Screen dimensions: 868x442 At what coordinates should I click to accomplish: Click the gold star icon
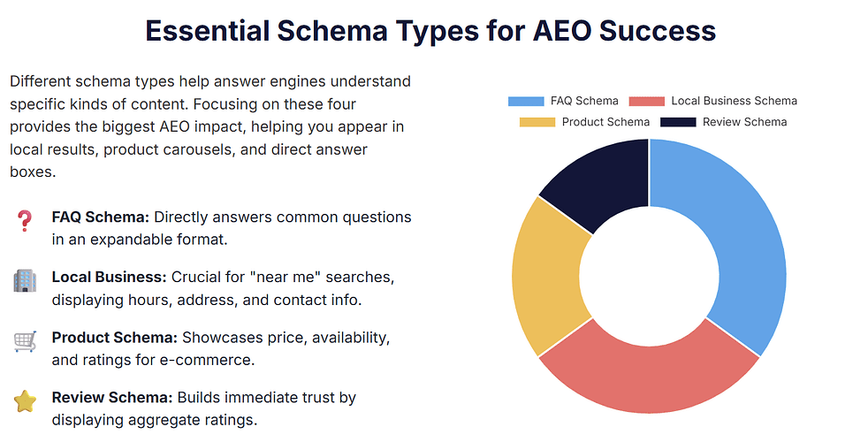tap(25, 402)
